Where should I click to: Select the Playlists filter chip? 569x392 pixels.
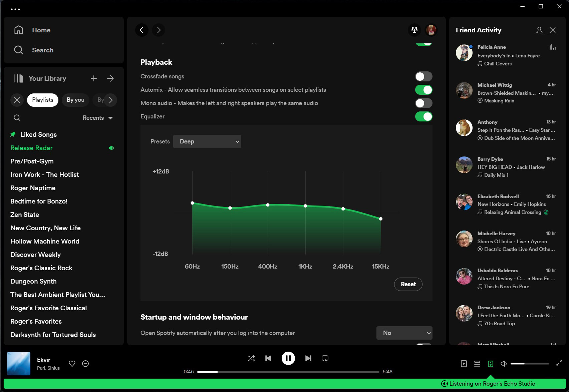pyautogui.click(x=43, y=100)
